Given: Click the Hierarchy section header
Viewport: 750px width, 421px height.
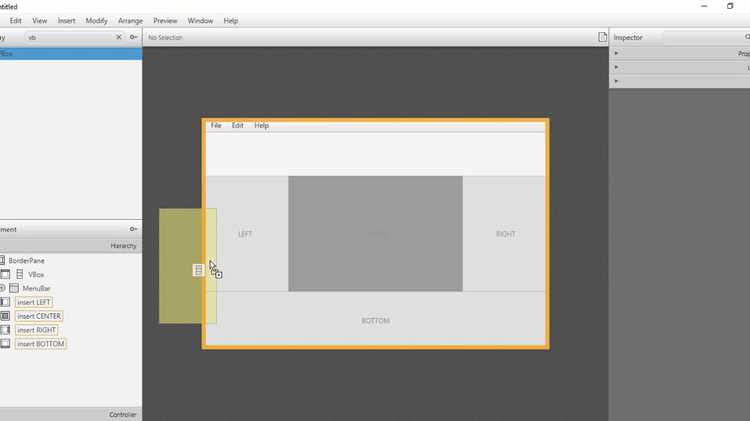Looking at the screenshot, I should click(x=71, y=245).
